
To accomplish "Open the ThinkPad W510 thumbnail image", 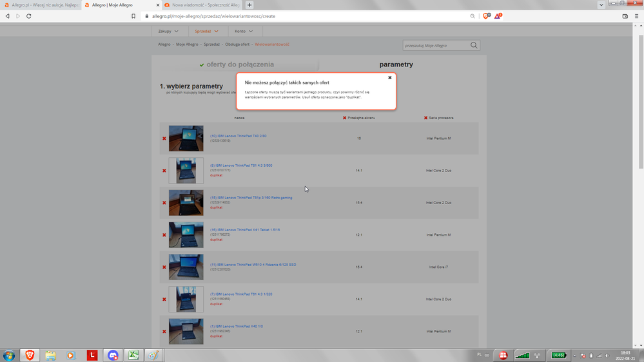I will (x=186, y=267).
